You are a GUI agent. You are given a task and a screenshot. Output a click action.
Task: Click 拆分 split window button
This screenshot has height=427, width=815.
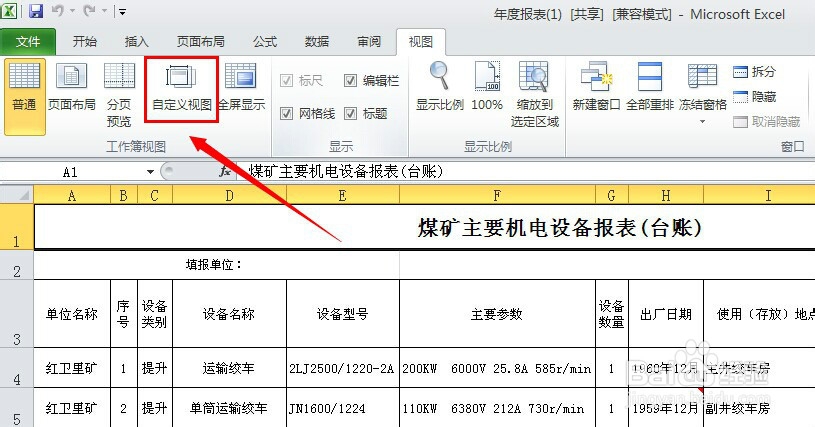coord(755,72)
